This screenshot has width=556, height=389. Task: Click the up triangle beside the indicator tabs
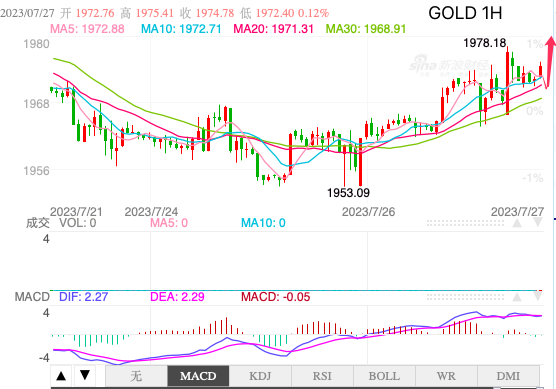click(x=61, y=376)
